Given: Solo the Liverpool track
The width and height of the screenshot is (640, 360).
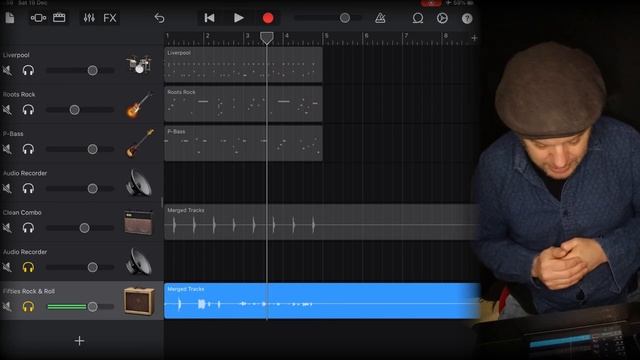Looking at the screenshot, I should pos(28,71).
